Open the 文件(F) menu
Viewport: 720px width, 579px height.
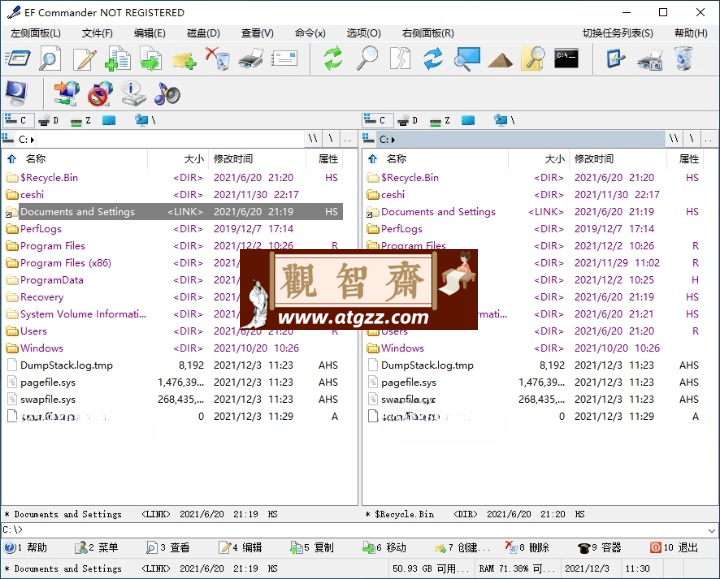click(x=97, y=33)
